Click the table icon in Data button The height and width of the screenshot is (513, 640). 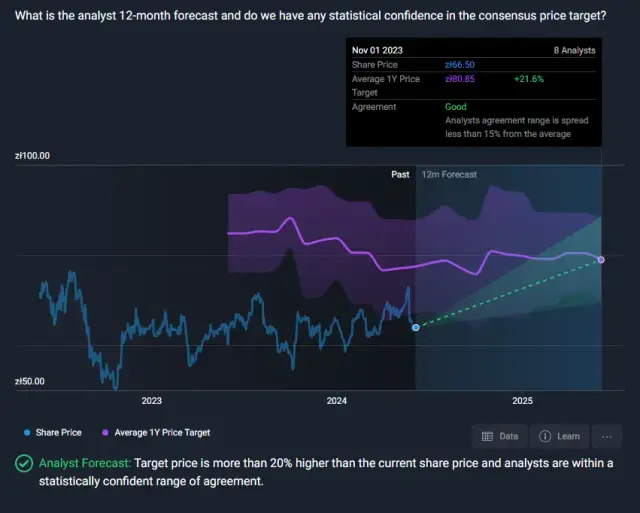click(487, 436)
